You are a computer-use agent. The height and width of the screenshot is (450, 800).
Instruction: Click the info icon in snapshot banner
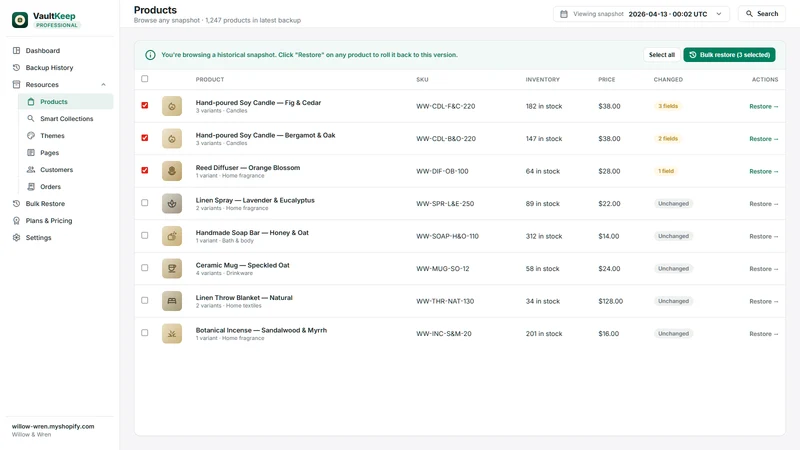(150, 55)
